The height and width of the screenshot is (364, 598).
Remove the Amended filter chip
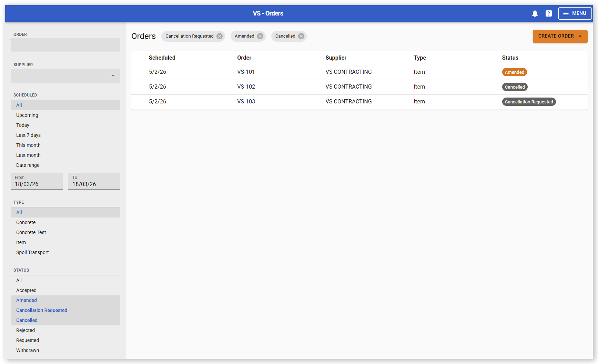point(260,36)
